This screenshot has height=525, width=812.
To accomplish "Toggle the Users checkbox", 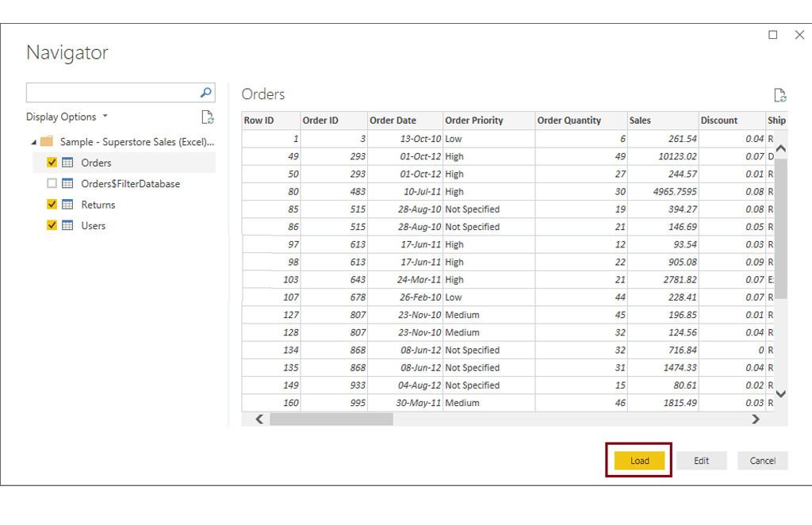I will pos(52,224).
